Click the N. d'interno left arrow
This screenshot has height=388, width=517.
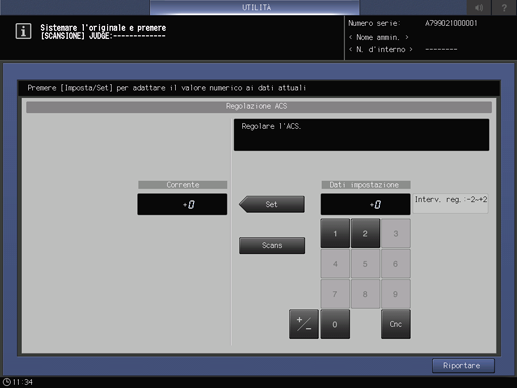[350, 49]
